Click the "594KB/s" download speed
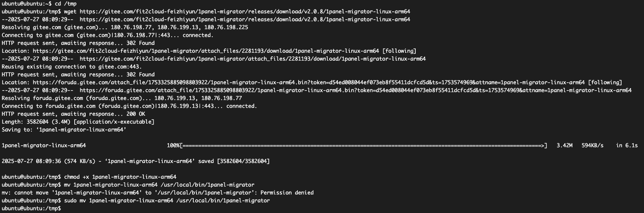Image resolution: width=644 pixels, height=213 pixels. click(593, 145)
